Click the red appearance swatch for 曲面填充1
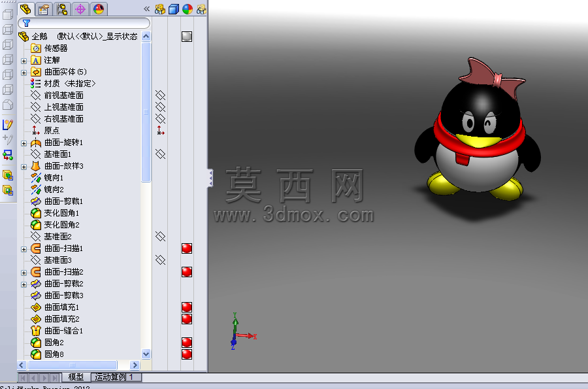The image size is (588, 389). [187, 307]
